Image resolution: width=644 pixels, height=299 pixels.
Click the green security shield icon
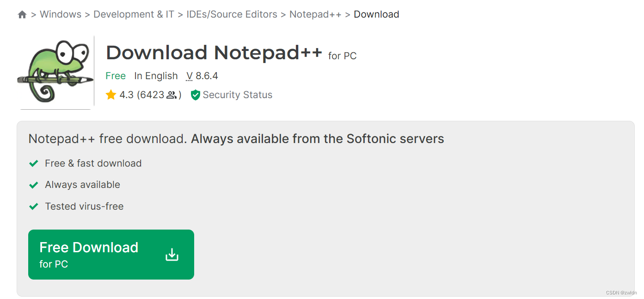coord(196,95)
